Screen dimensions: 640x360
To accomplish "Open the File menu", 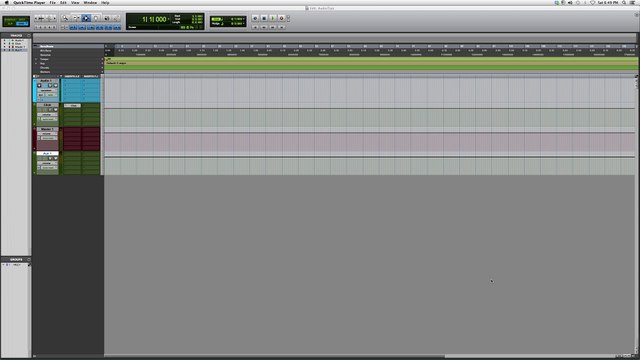I will pyautogui.click(x=53, y=2).
